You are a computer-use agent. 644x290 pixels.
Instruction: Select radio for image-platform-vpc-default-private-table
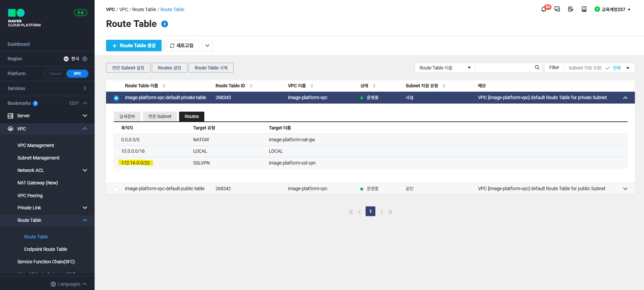click(116, 98)
